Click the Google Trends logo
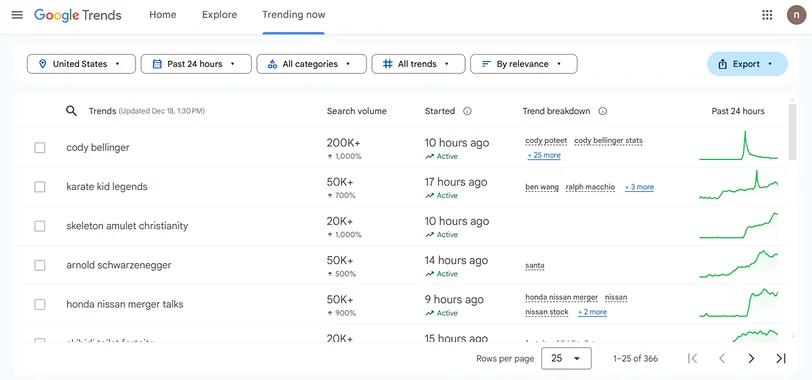Image resolution: width=812 pixels, height=380 pixels. tap(78, 15)
